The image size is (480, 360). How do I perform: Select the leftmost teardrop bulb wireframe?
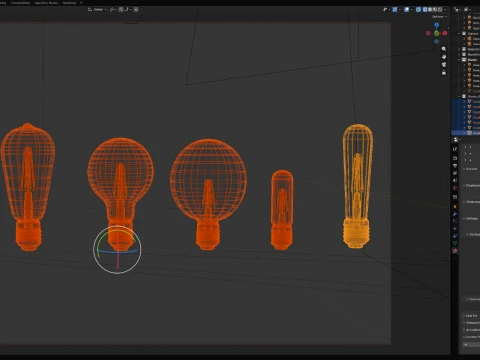coord(28,187)
